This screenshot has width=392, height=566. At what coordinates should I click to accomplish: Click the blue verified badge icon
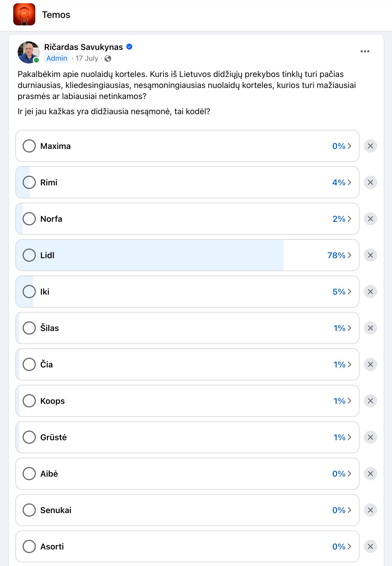pos(129,47)
